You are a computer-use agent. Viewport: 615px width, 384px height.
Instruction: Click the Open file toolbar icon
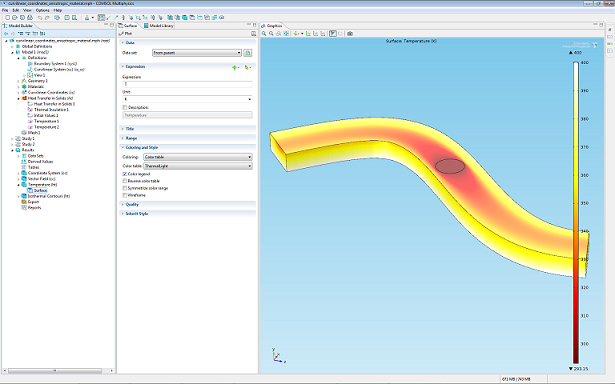click(15, 18)
